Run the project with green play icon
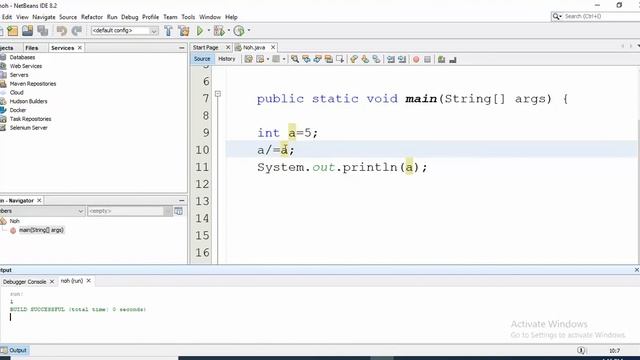Screen dimensions: 640x360 tap(200, 31)
